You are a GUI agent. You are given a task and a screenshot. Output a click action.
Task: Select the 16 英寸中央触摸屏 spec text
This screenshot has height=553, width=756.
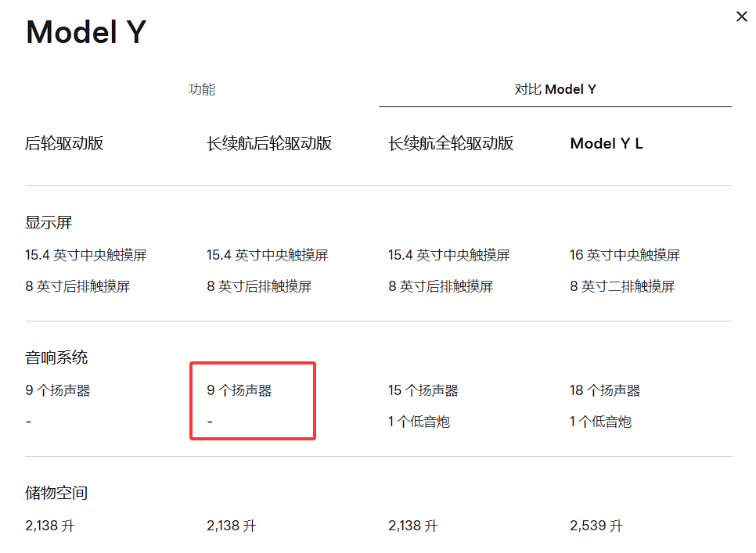[x=625, y=255]
